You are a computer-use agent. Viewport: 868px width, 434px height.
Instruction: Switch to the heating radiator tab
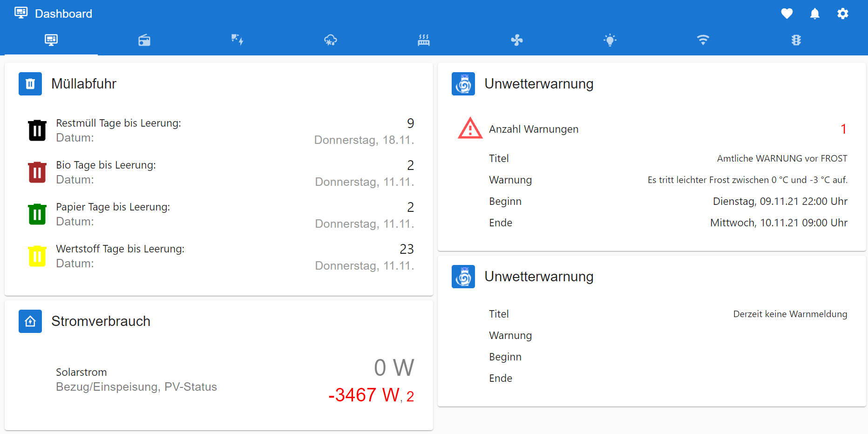tap(424, 40)
